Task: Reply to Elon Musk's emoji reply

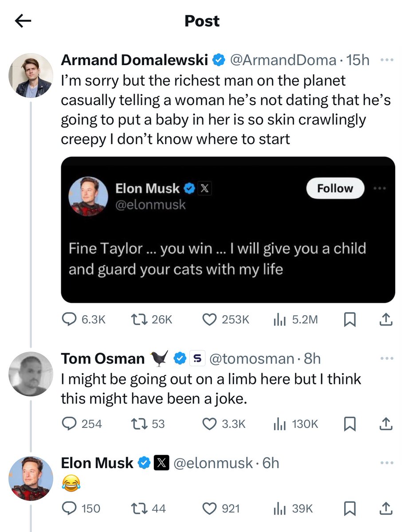Action: (68, 508)
